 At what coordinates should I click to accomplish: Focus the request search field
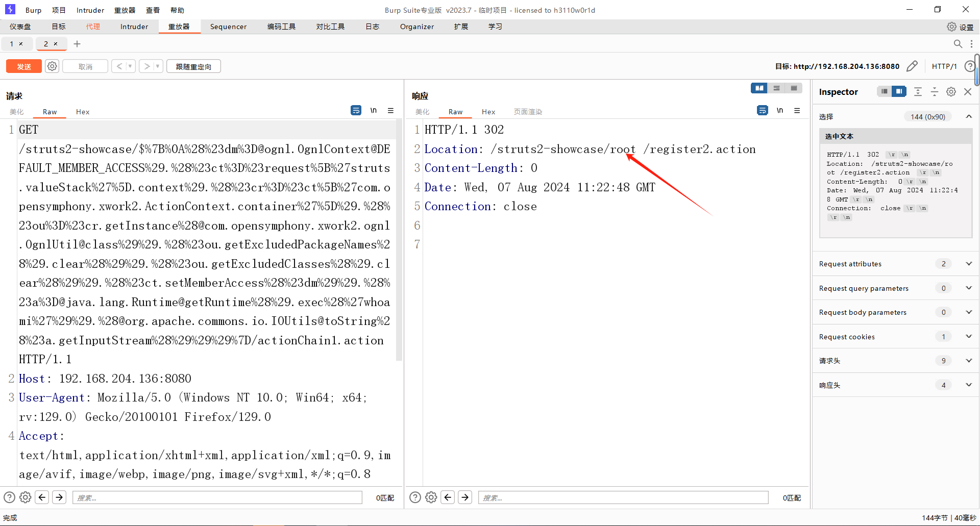[217, 497]
